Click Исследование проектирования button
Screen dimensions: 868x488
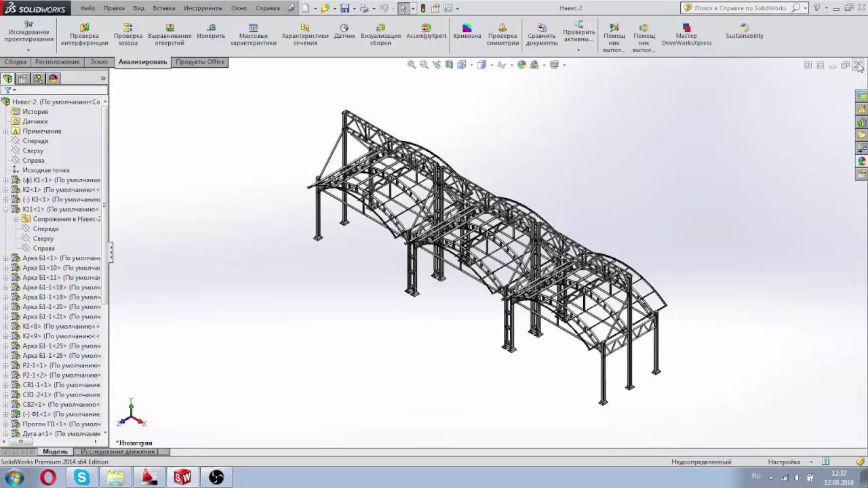(28, 32)
